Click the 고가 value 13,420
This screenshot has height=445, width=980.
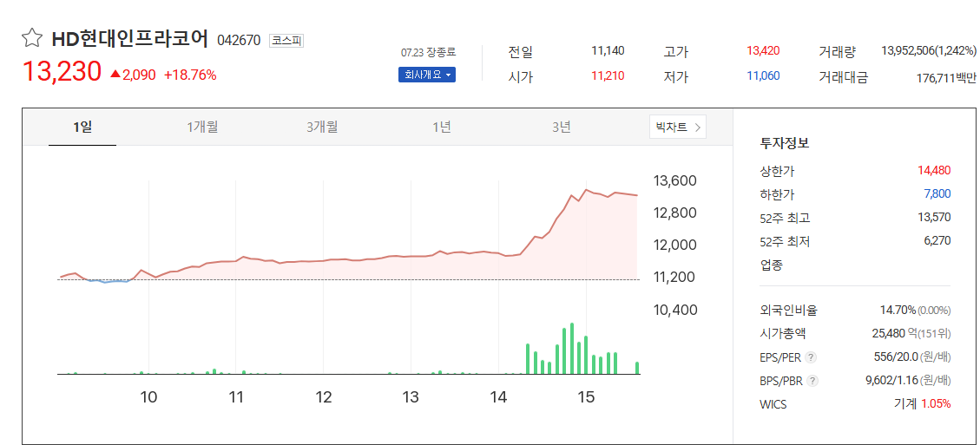(x=763, y=50)
